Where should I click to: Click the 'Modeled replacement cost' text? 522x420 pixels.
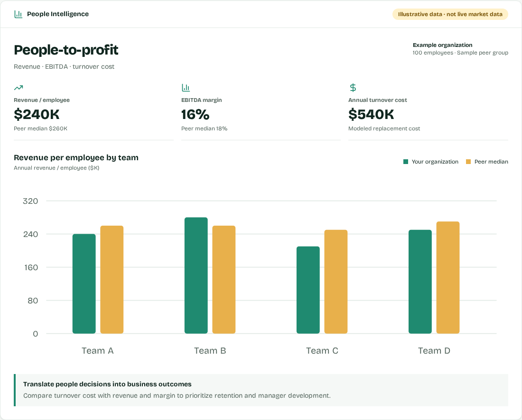[x=384, y=128]
